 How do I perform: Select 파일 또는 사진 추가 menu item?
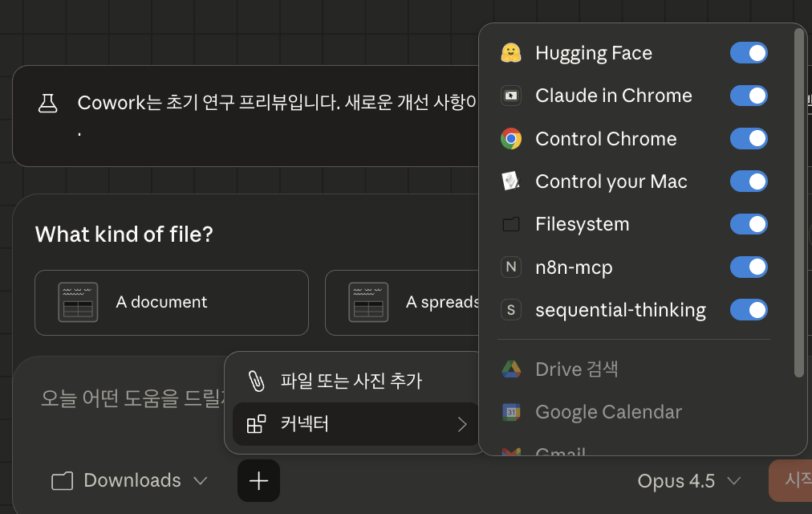coord(355,381)
